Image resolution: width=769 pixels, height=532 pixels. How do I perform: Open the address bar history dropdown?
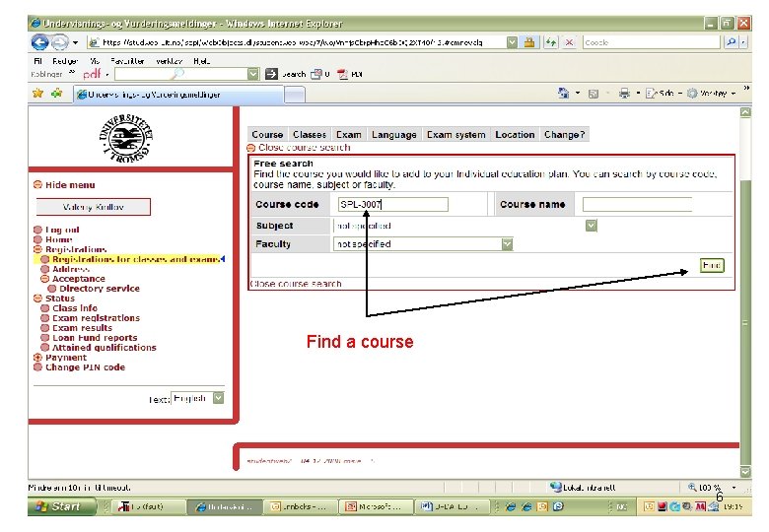tap(512, 42)
